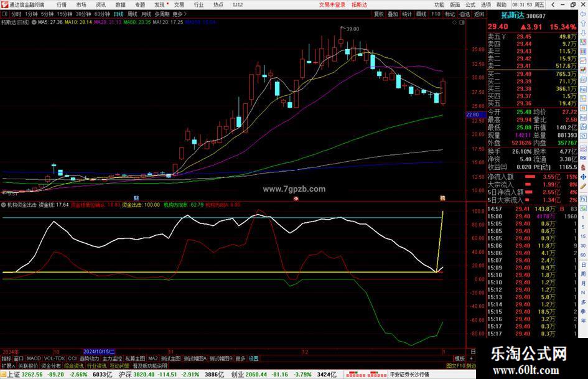
Task: Switch to 60分钟 chart period
Action: pyautogui.click(x=102, y=14)
